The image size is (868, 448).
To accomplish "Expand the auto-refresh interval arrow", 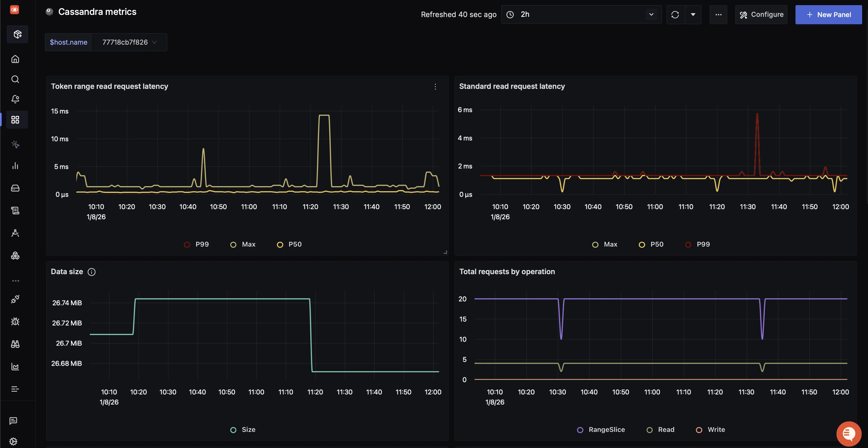I will [693, 14].
